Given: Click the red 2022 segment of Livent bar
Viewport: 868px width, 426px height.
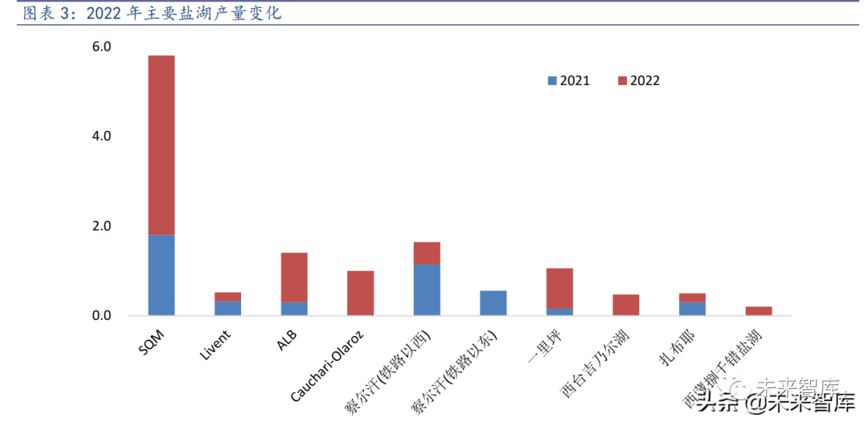Looking at the screenshot, I should pos(227,297).
